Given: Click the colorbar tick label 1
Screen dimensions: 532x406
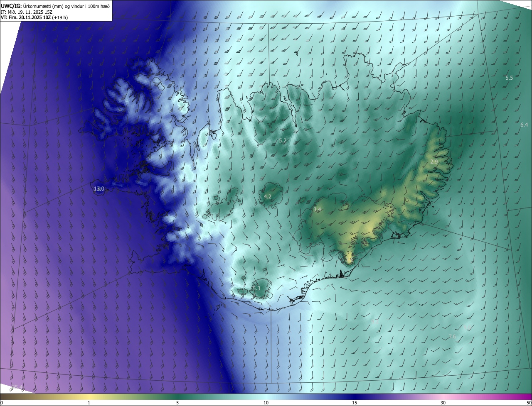Looking at the screenshot, I should pyautogui.click(x=89, y=403).
